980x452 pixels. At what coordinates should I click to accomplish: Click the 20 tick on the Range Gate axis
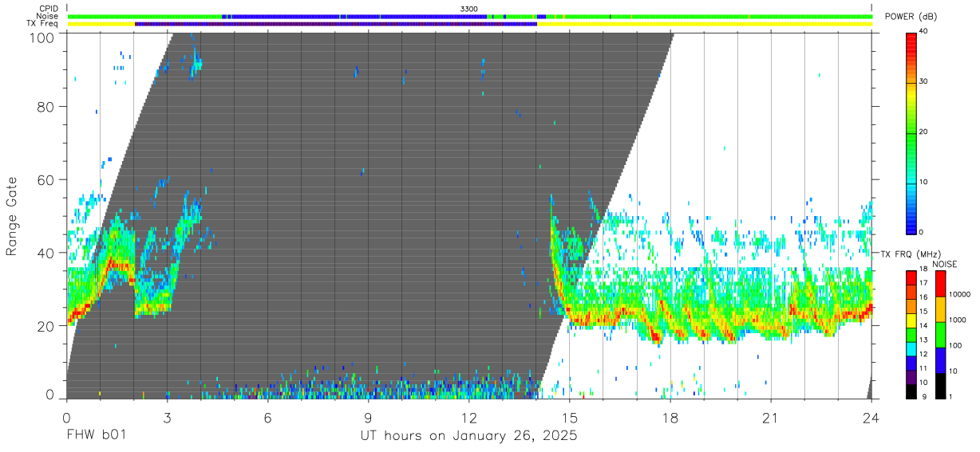[46, 326]
